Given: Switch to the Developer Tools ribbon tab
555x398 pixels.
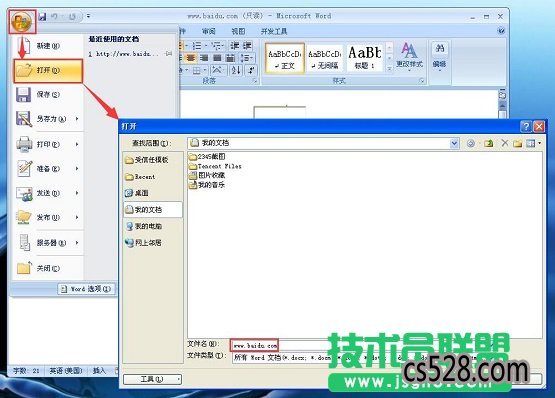Looking at the screenshot, I should [x=274, y=31].
